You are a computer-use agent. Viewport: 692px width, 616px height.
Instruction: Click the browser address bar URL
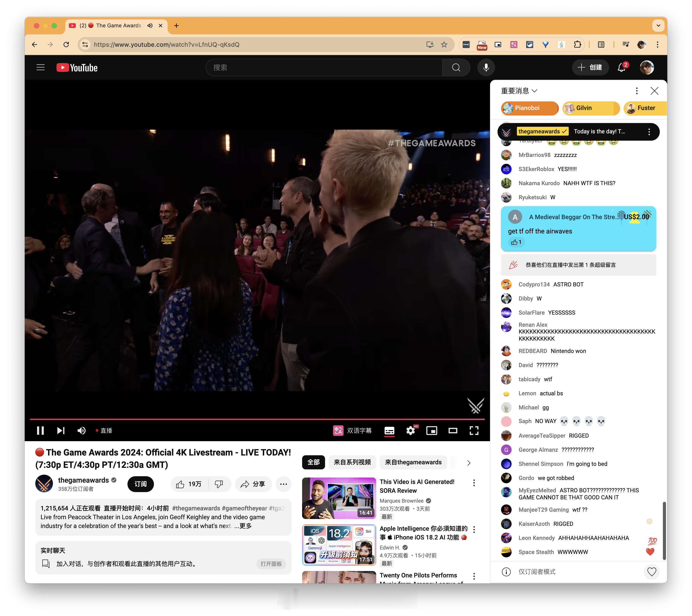click(x=166, y=45)
